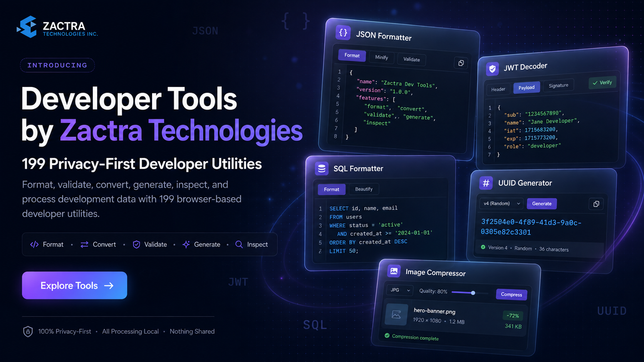
Task: Adjust the Quality 80% slider handle
Action: tap(473, 293)
